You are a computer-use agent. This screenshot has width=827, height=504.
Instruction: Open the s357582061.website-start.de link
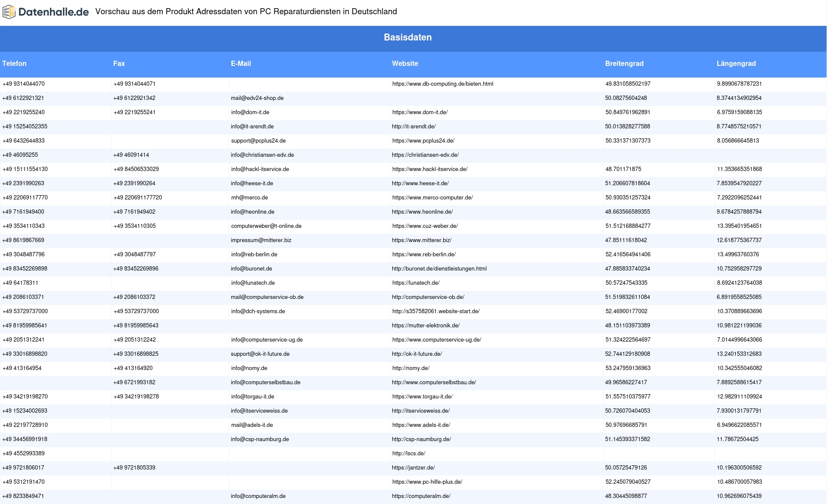[x=436, y=311]
